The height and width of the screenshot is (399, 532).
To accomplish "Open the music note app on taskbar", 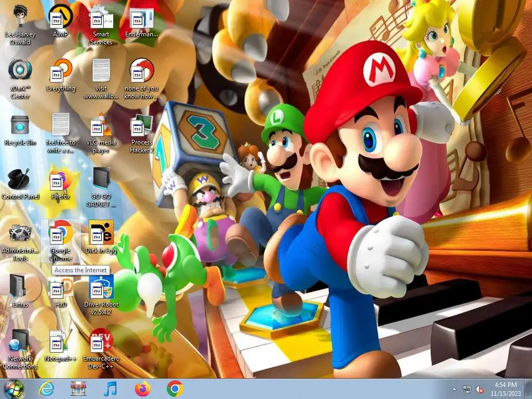I will [111, 389].
